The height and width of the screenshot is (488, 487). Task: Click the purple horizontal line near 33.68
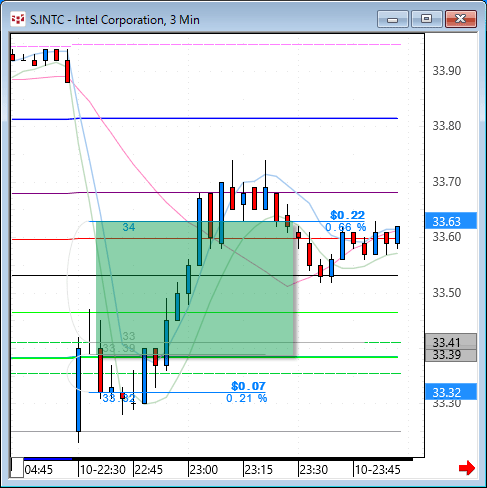pyautogui.click(x=205, y=193)
